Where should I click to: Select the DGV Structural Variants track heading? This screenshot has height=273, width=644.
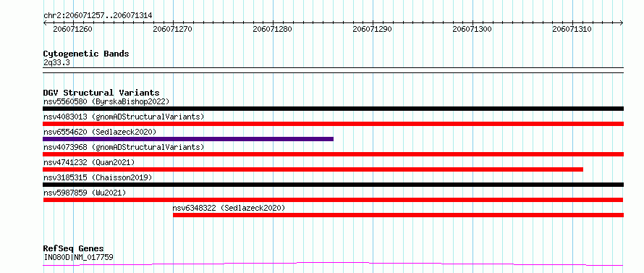[101, 93]
